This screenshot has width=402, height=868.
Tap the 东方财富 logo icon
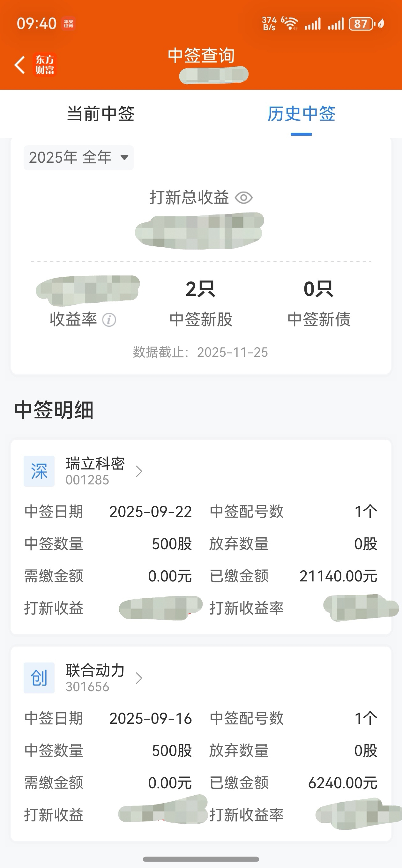click(x=45, y=65)
